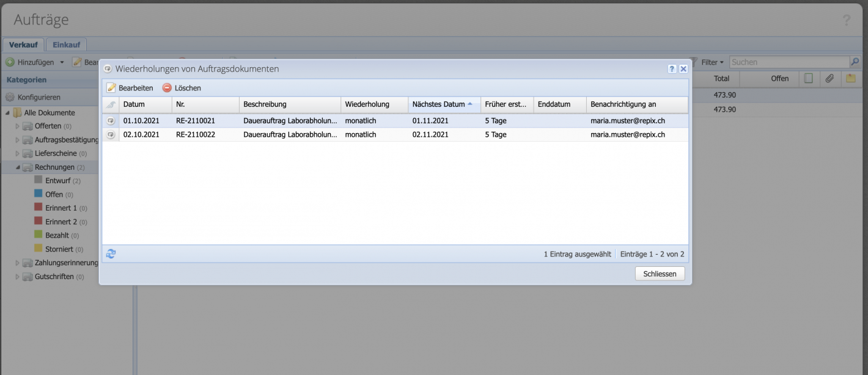Select the Verkauf tab
Image resolution: width=868 pixels, height=375 pixels.
pos(24,44)
